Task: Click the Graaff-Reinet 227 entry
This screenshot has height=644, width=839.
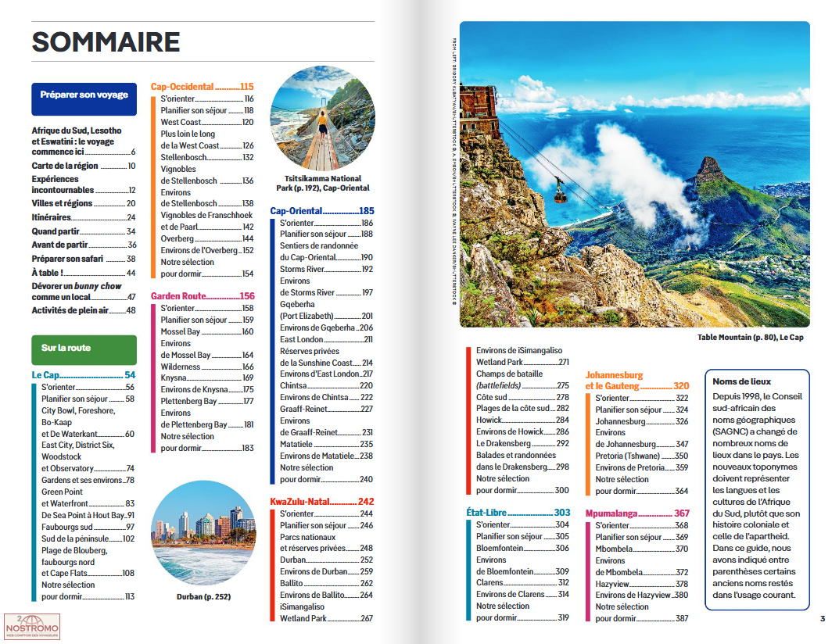Action: click(326, 410)
